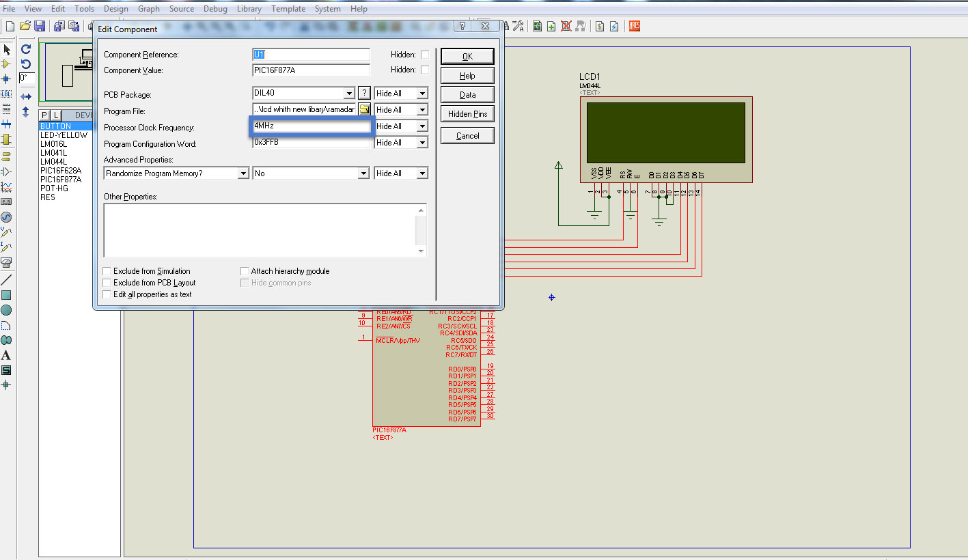
Task: Select the 2D Graphics Symbol 'S' tool
Action: 7,370
